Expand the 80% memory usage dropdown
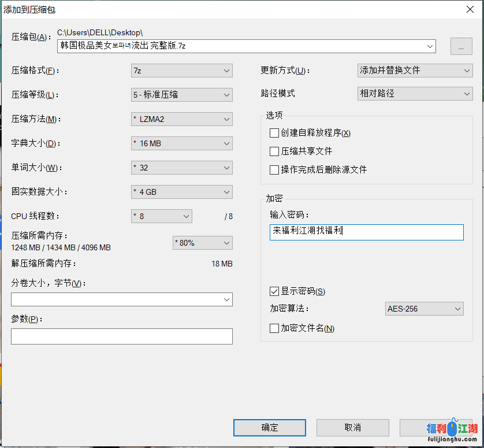This screenshot has width=484, height=448. [x=202, y=243]
